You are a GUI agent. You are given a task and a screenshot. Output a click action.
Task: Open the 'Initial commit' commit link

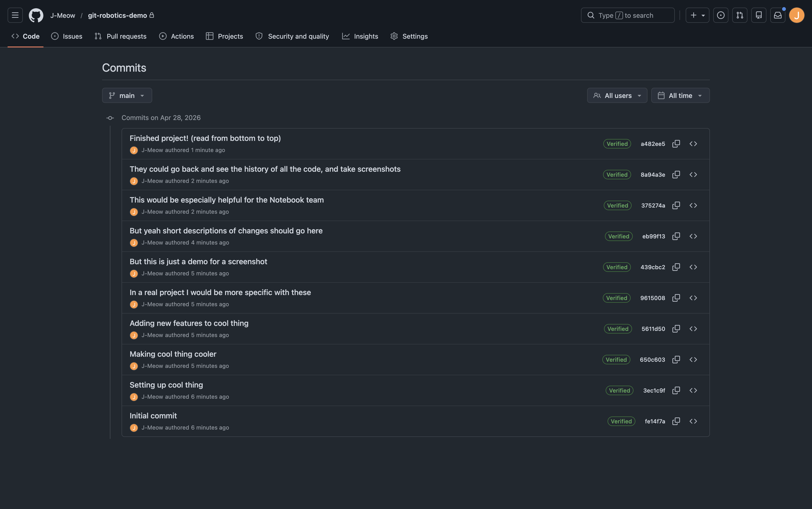click(x=153, y=416)
